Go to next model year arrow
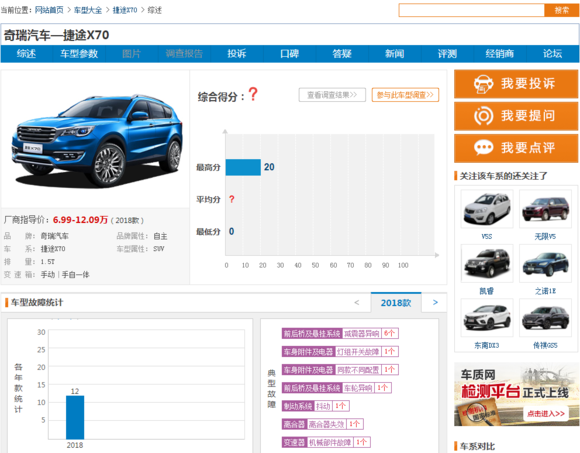580x453 pixels. pyautogui.click(x=435, y=302)
